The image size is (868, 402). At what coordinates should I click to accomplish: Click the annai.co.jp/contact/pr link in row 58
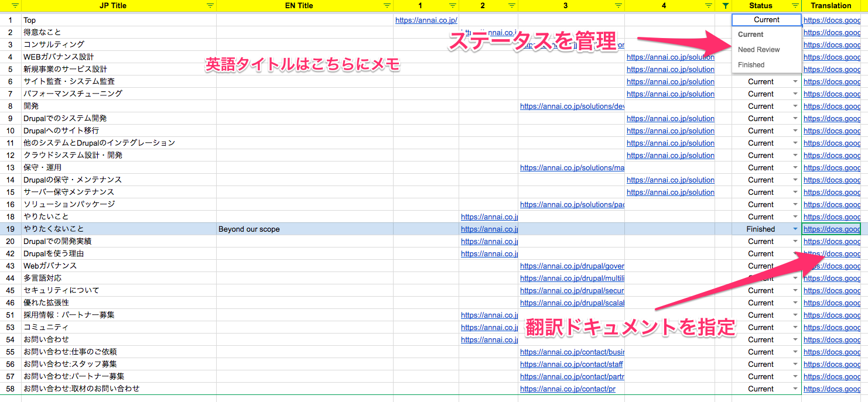[x=568, y=389]
